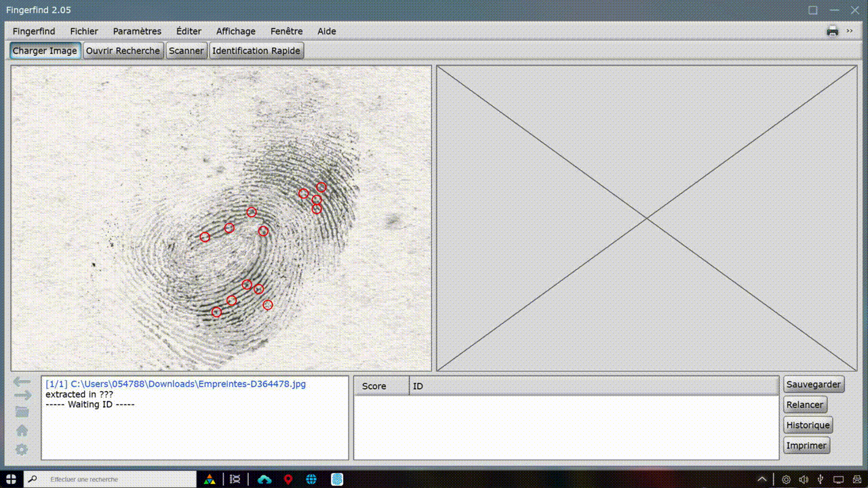Click the Sauvegarder button
The image size is (868, 488).
point(813,384)
